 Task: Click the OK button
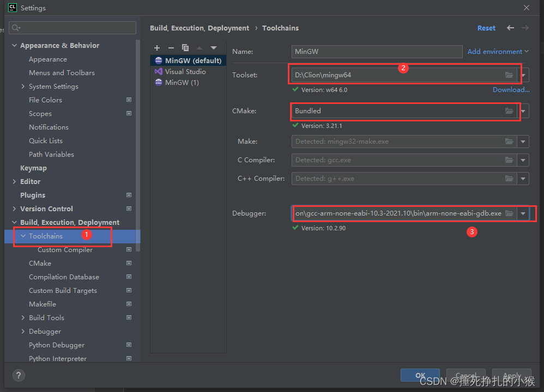pyautogui.click(x=420, y=375)
